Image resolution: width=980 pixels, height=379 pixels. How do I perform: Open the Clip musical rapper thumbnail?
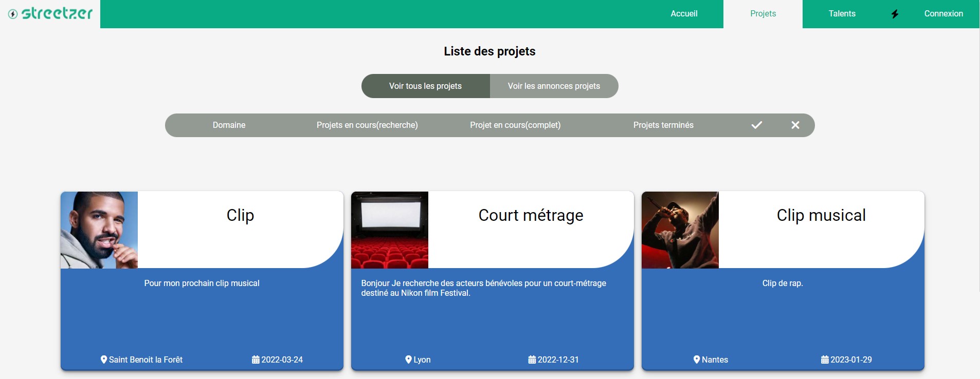pos(680,230)
